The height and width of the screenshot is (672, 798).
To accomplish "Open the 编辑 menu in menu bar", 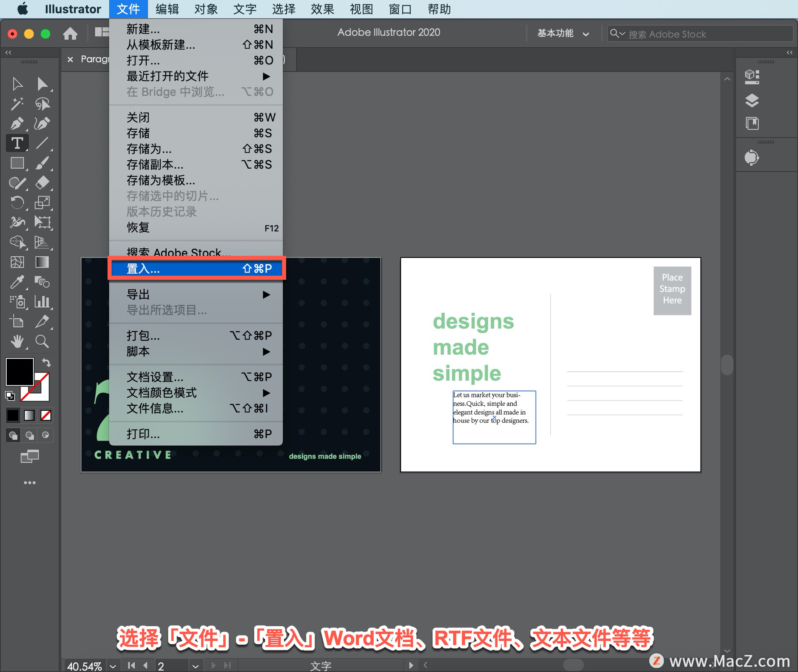I will coord(167,9).
